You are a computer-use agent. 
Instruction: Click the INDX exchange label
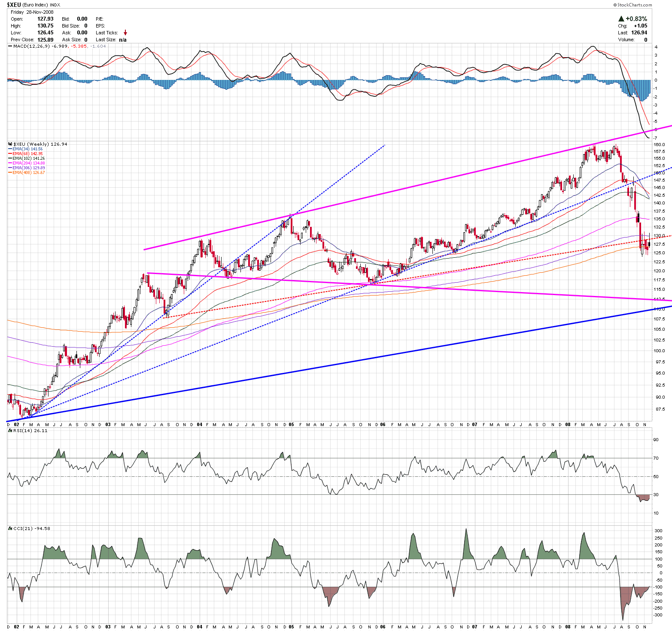pos(55,5)
